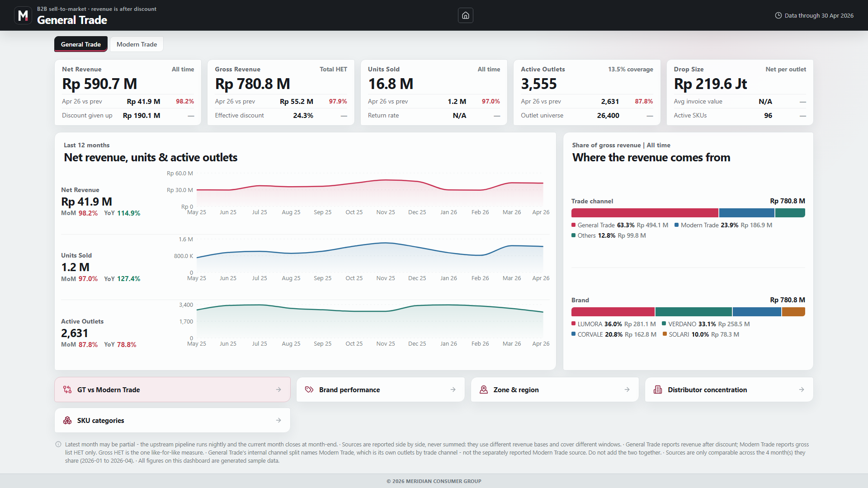Open Zone & region report
This screenshot has width=868, height=488.
click(555, 389)
